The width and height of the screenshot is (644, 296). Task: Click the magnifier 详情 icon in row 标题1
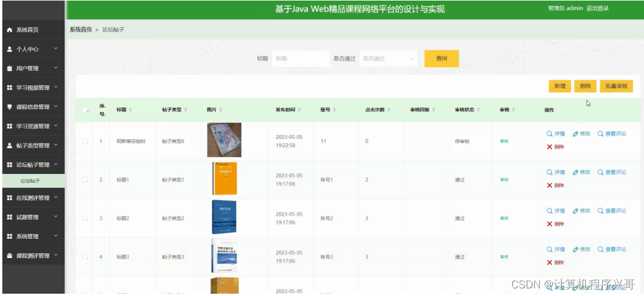tap(549, 172)
